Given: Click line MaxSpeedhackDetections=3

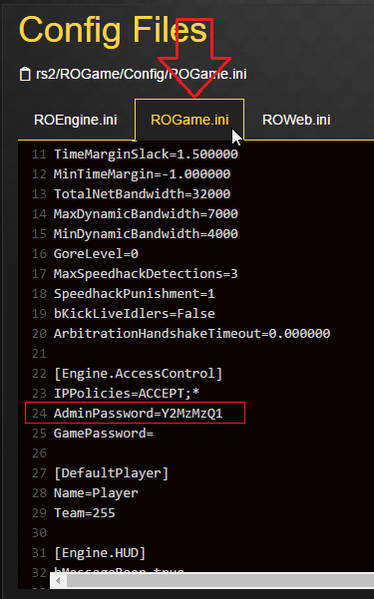Looking at the screenshot, I should [146, 274].
